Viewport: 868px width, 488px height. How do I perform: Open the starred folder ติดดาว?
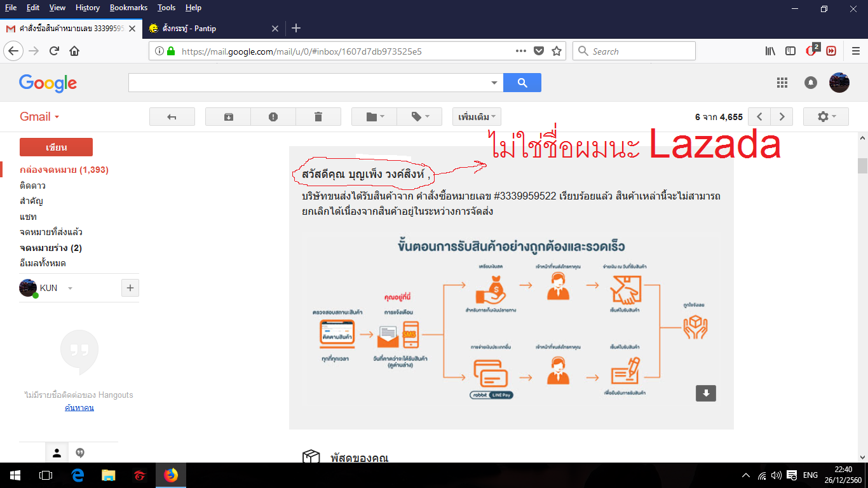[32, 186]
